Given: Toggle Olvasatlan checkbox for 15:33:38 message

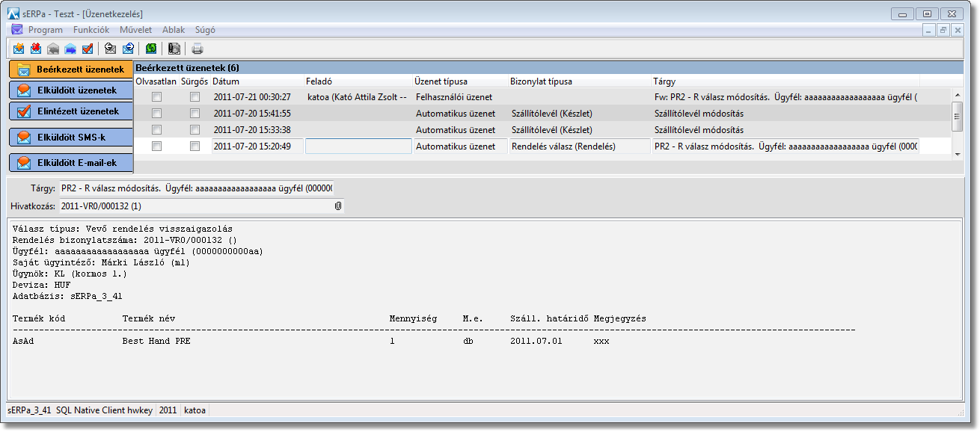Looking at the screenshot, I should [156, 130].
